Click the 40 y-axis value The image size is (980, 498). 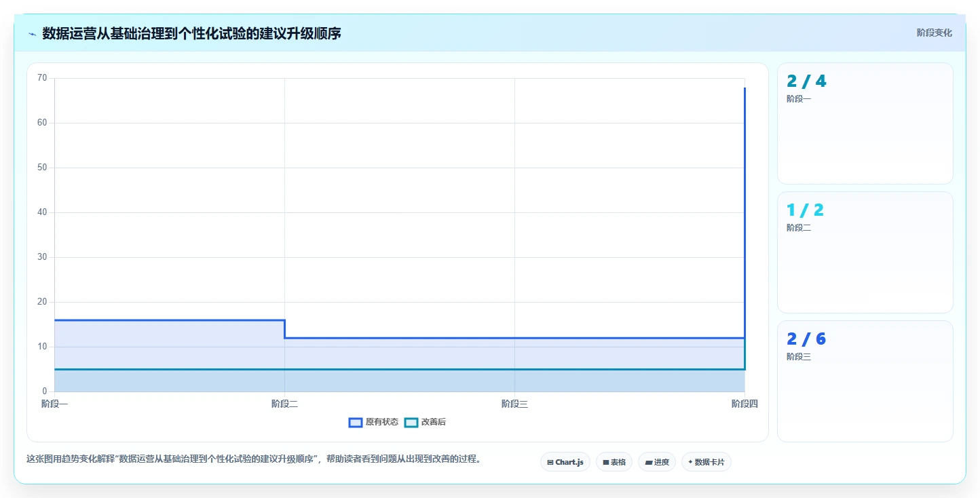click(x=42, y=212)
